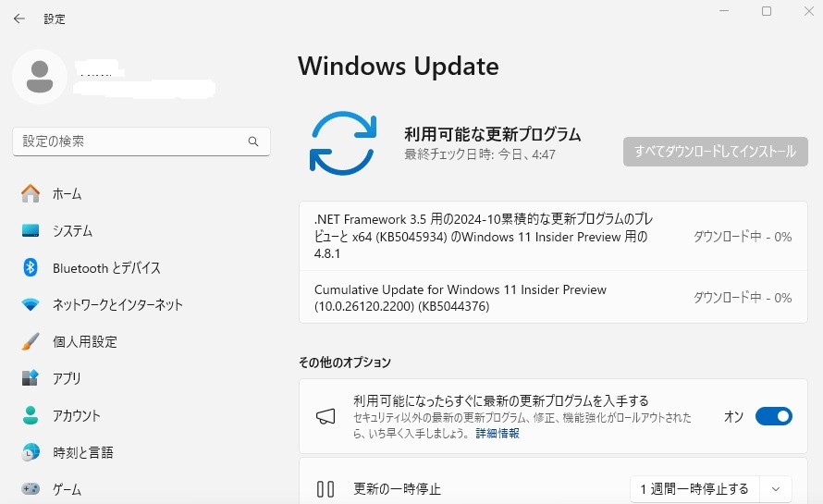The width and height of the screenshot is (823, 504).
Task: Click the ネットワーク wifi icon
Action: pos(31,304)
